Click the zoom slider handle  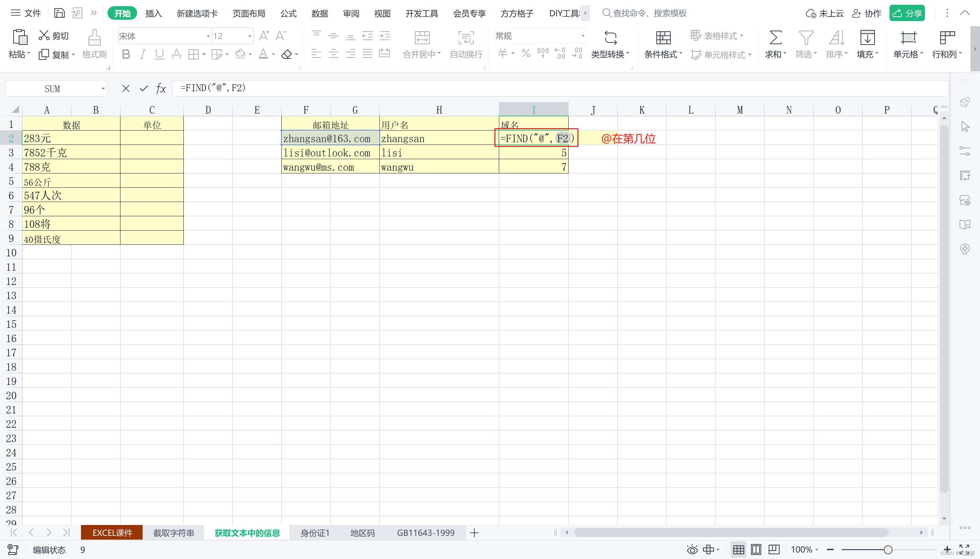click(x=888, y=549)
